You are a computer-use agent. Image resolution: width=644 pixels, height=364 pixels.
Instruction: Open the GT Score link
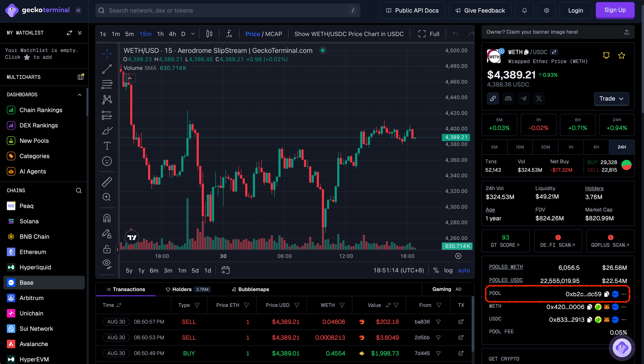click(505, 241)
